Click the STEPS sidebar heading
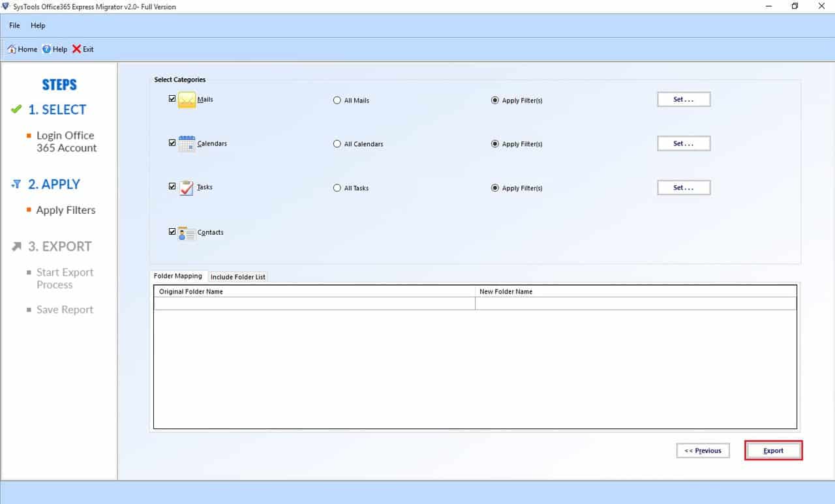The width and height of the screenshot is (835, 504). (x=59, y=85)
